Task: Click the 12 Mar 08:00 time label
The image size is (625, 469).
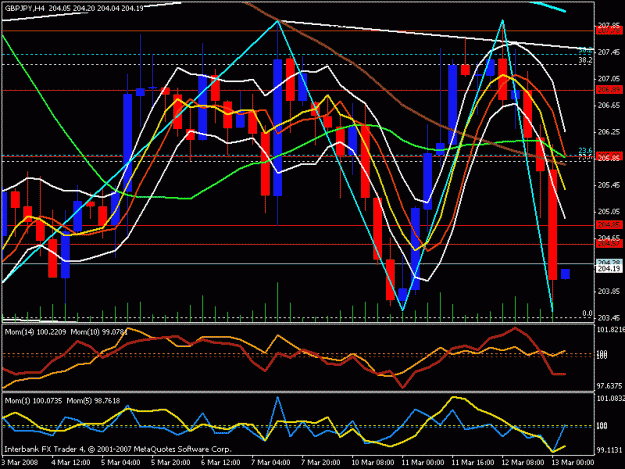Action: tap(523, 463)
